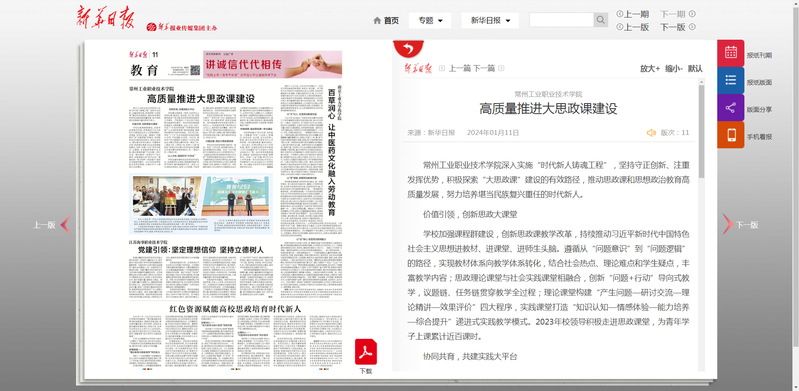The height and width of the screenshot is (391, 799).
Task: Click the 新华报业传媒集团 emblem
Action: tap(151, 28)
